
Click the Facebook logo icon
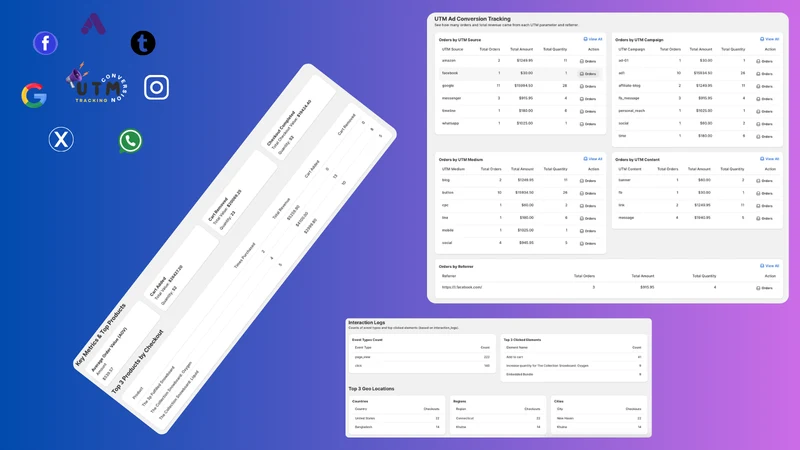click(45, 43)
